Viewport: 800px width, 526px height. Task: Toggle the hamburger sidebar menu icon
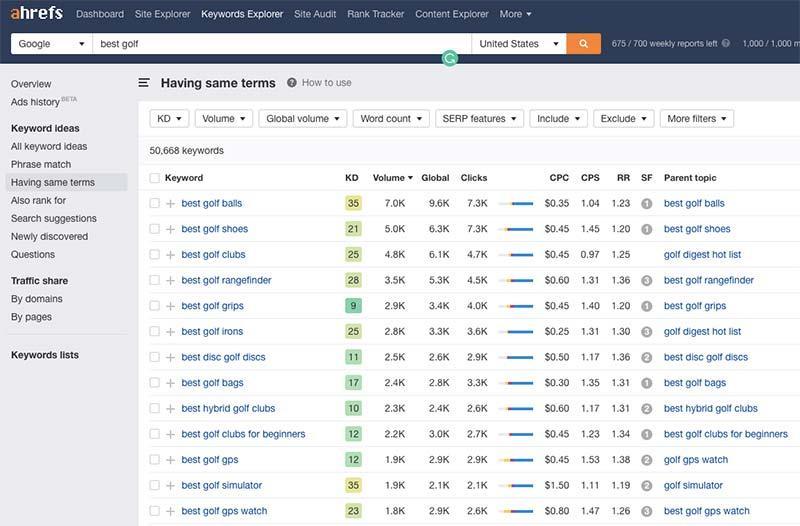pyautogui.click(x=144, y=83)
